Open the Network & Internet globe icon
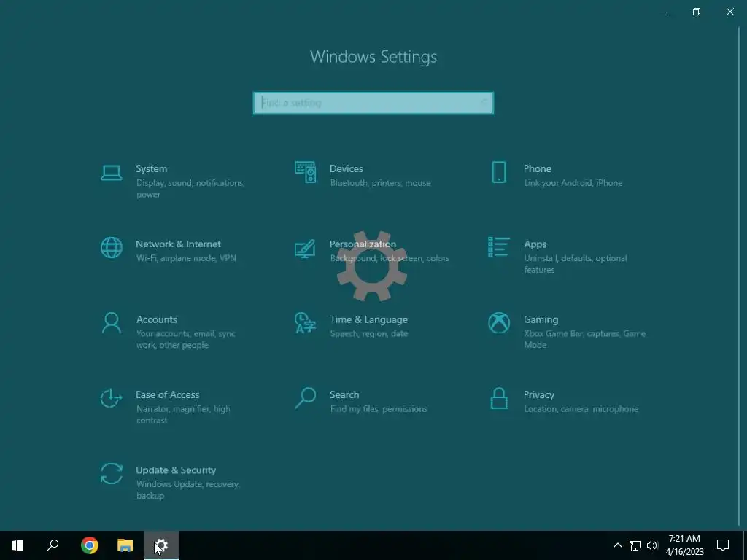Screen dimensions: 747x560 [112, 248]
